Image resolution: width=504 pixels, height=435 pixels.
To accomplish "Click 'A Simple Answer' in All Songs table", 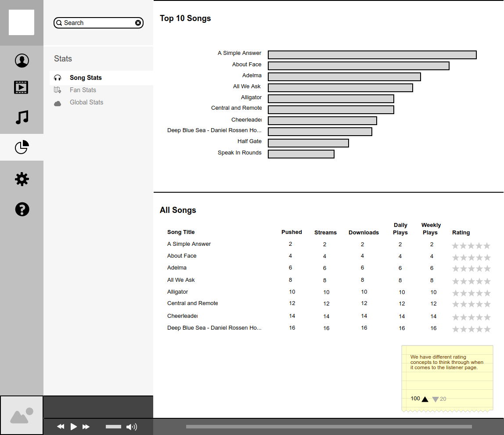I will click(189, 244).
